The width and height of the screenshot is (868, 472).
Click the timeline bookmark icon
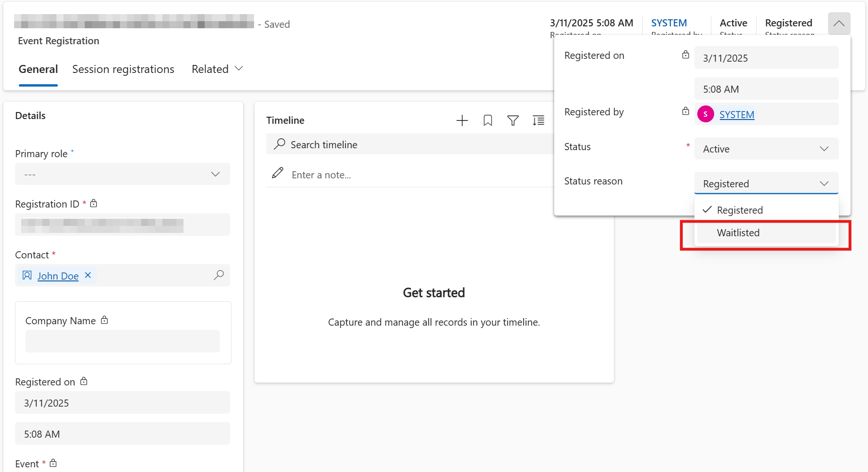pos(488,120)
